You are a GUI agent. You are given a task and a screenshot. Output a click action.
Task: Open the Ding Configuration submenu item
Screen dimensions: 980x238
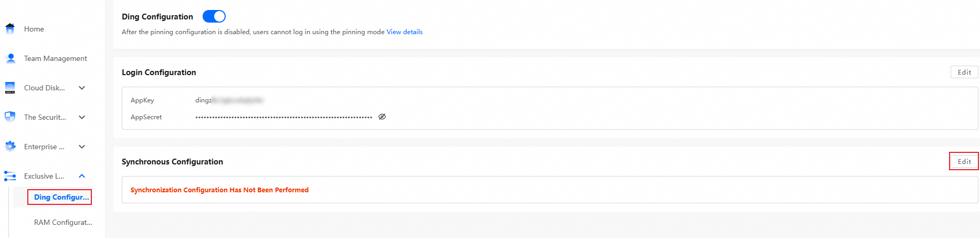coord(61,197)
